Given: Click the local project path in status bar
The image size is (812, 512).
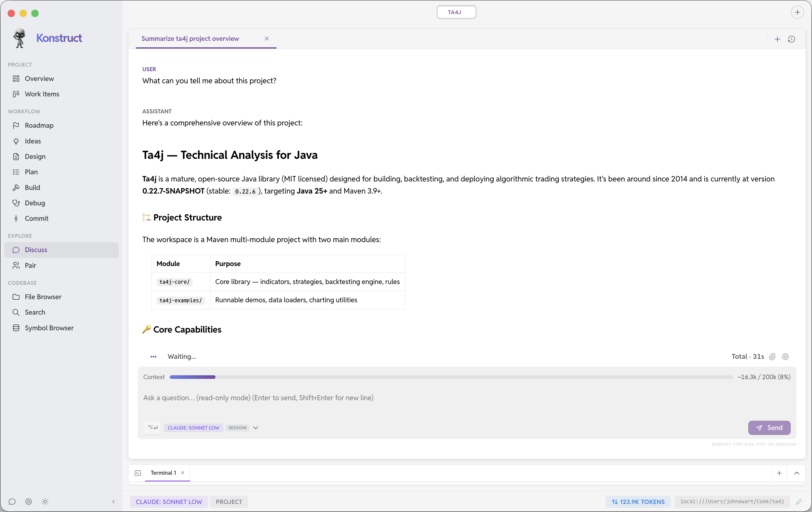Looking at the screenshot, I should (x=732, y=501).
